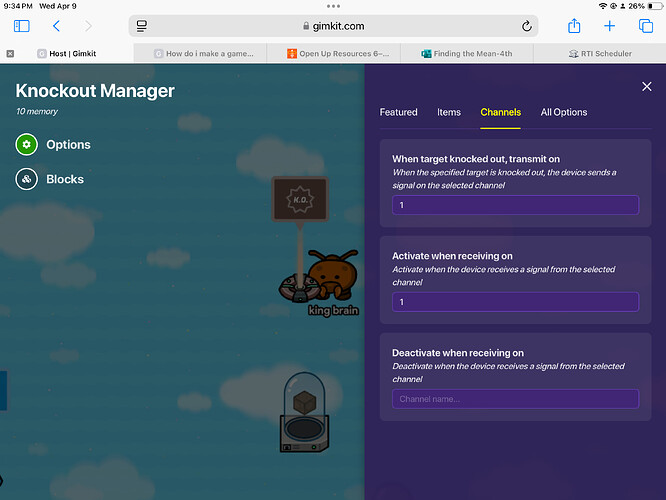Close the Knockout Manager options panel
The image size is (666, 500).
[x=646, y=87]
